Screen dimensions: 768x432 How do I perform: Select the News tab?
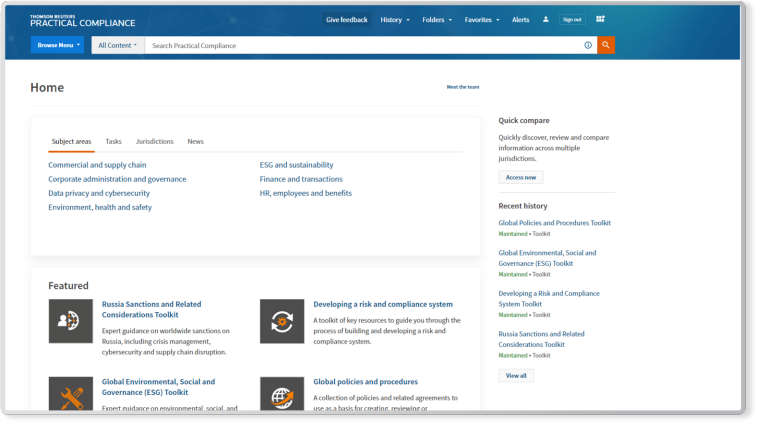tap(195, 141)
